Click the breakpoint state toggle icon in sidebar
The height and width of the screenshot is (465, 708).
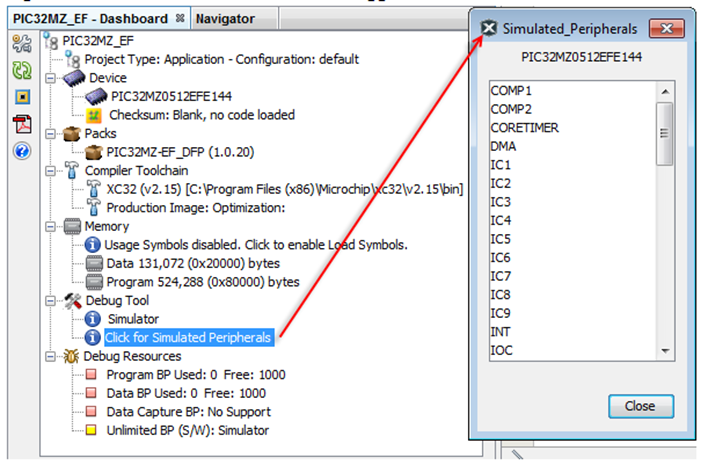(x=22, y=97)
